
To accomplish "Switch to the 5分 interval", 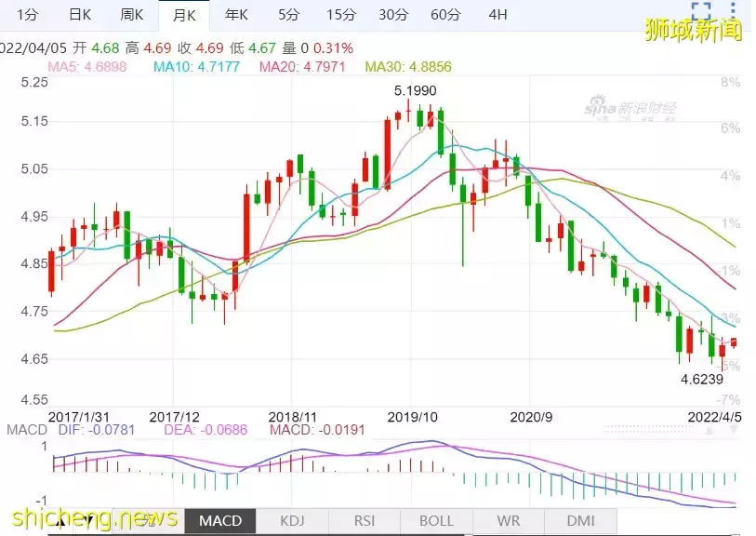I will [289, 14].
